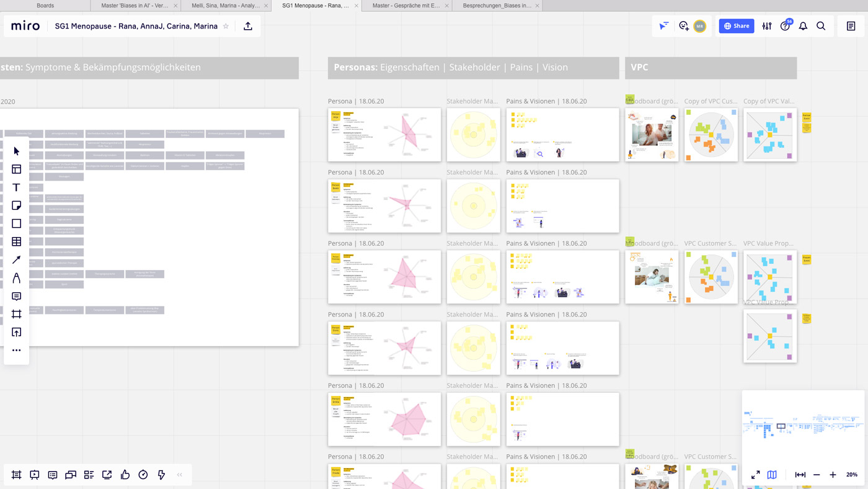Image resolution: width=868 pixels, height=489 pixels.
Task: Select the Connection line arrow tool
Action: (x=17, y=259)
